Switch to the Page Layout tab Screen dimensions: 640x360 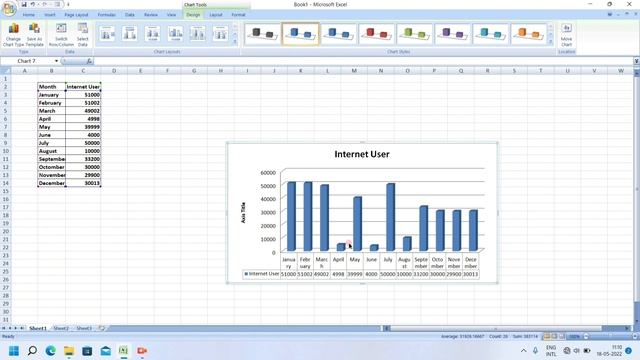[x=76, y=15]
